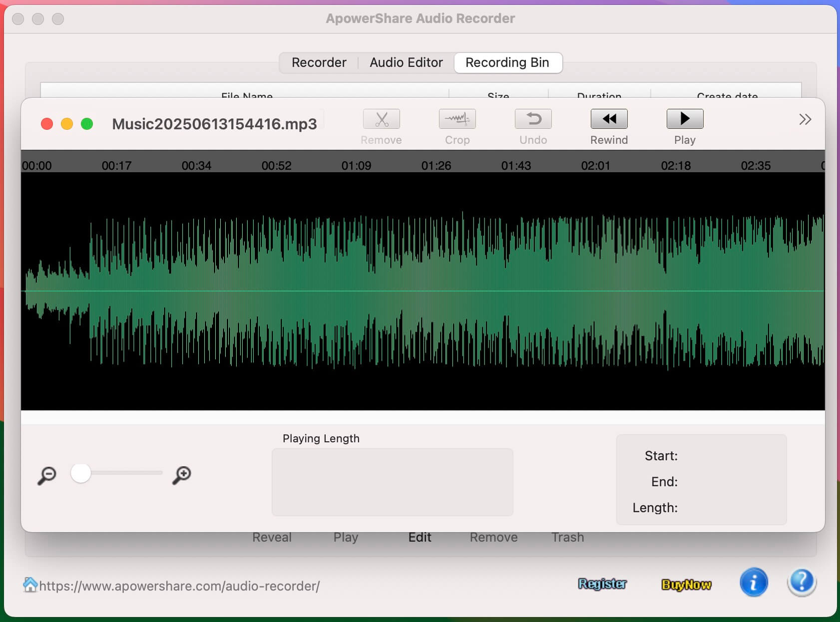Image resolution: width=840 pixels, height=622 pixels.
Task: Open help with the question mark icon
Action: click(801, 583)
